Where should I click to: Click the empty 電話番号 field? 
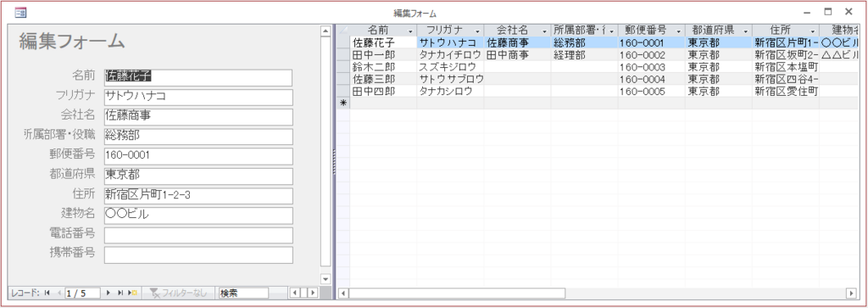click(198, 235)
